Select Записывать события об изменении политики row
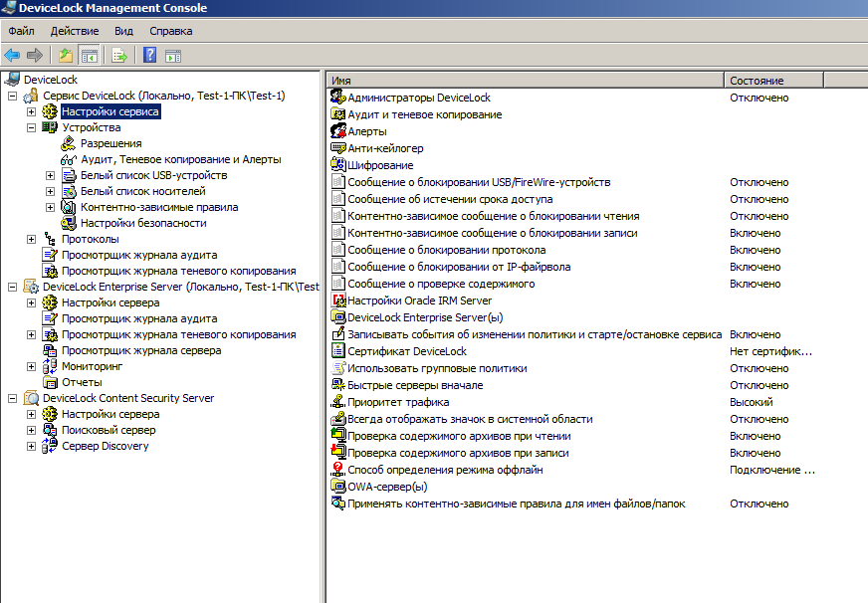This screenshot has height=603, width=868. pos(535,334)
